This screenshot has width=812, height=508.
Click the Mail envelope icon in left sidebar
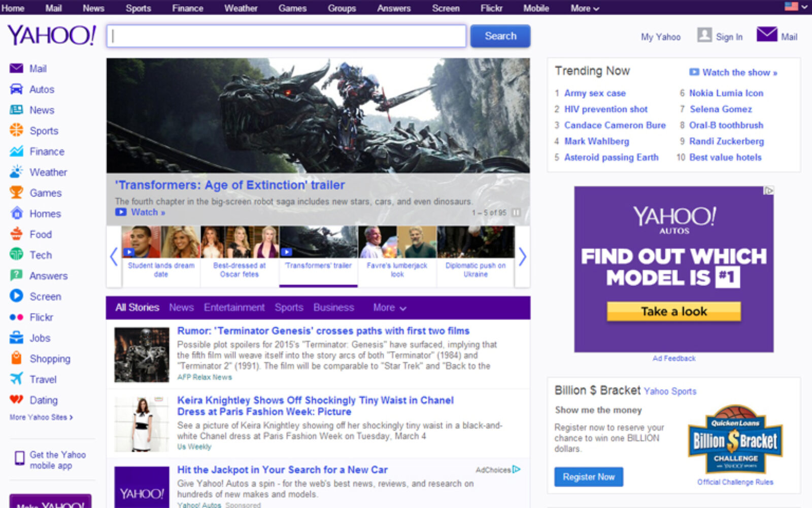(x=16, y=69)
